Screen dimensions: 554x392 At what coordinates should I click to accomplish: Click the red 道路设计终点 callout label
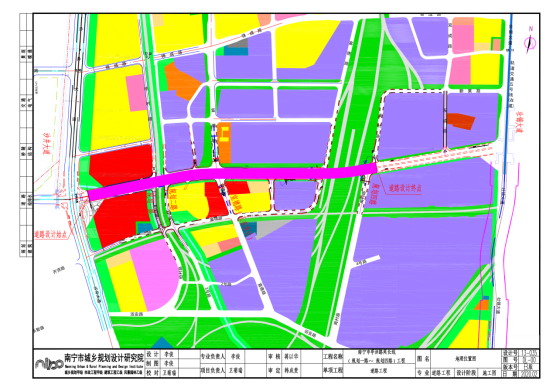click(x=405, y=188)
